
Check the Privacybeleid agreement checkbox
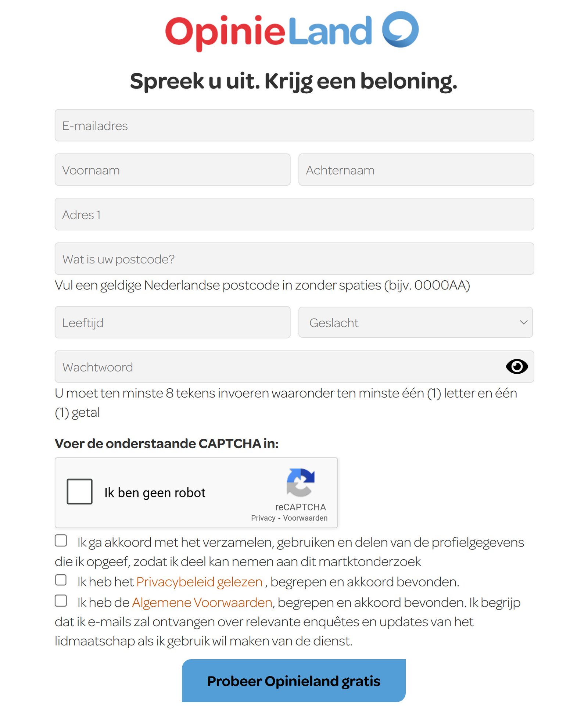(x=61, y=580)
